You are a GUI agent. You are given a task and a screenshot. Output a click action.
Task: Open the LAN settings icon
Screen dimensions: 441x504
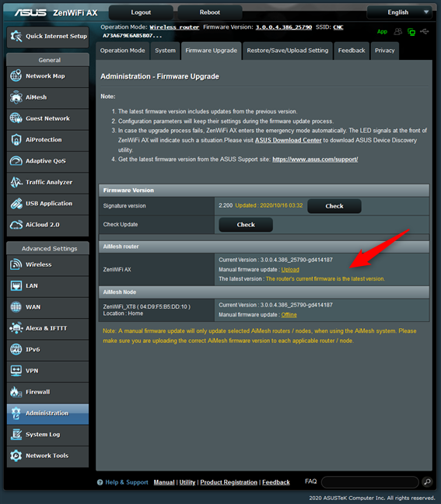pos(16,285)
